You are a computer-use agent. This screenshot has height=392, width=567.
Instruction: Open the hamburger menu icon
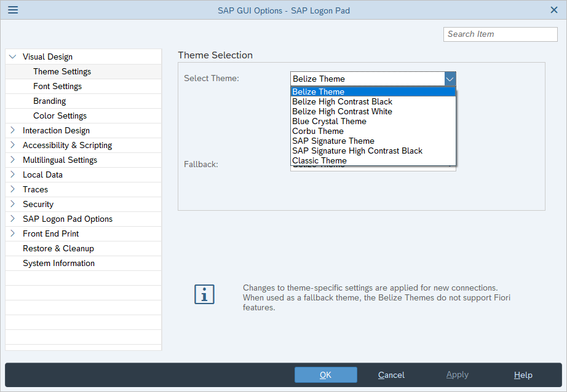13,10
